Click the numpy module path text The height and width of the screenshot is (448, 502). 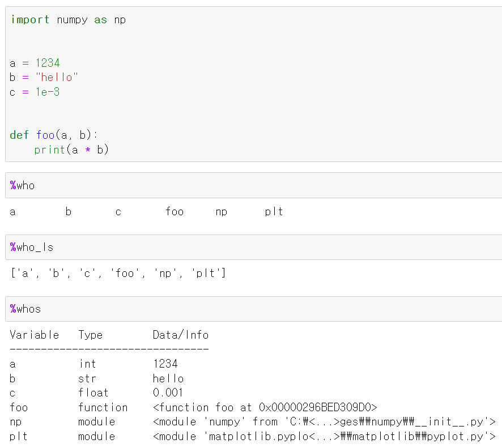[x=324, y=422]
